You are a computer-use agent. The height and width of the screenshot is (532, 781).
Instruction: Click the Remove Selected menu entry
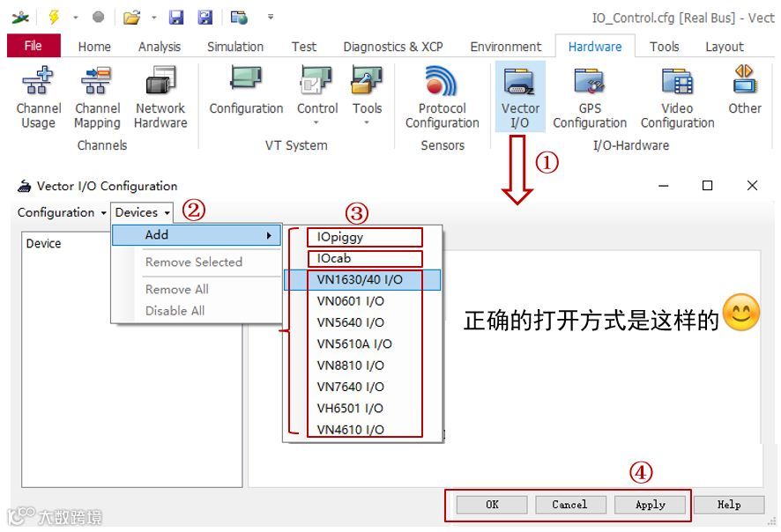coord(194,262)
